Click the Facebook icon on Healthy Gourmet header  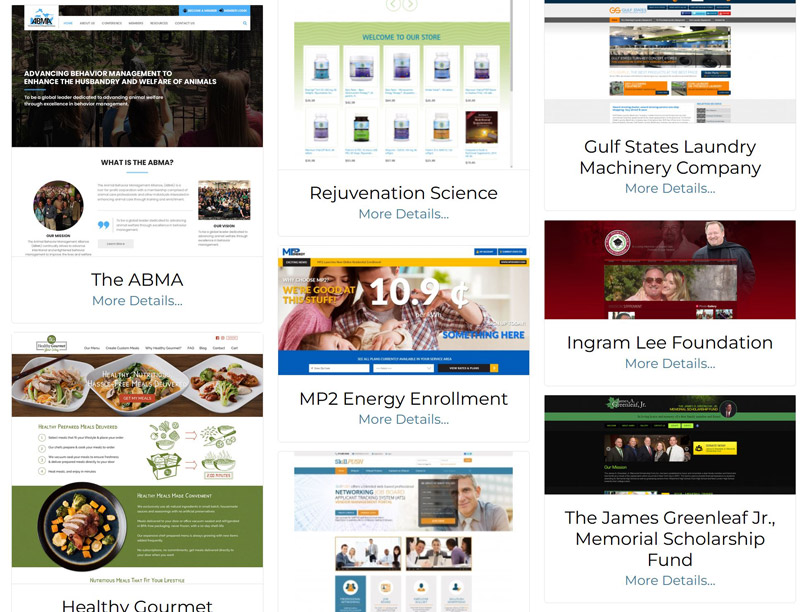[x=216, y=337]
